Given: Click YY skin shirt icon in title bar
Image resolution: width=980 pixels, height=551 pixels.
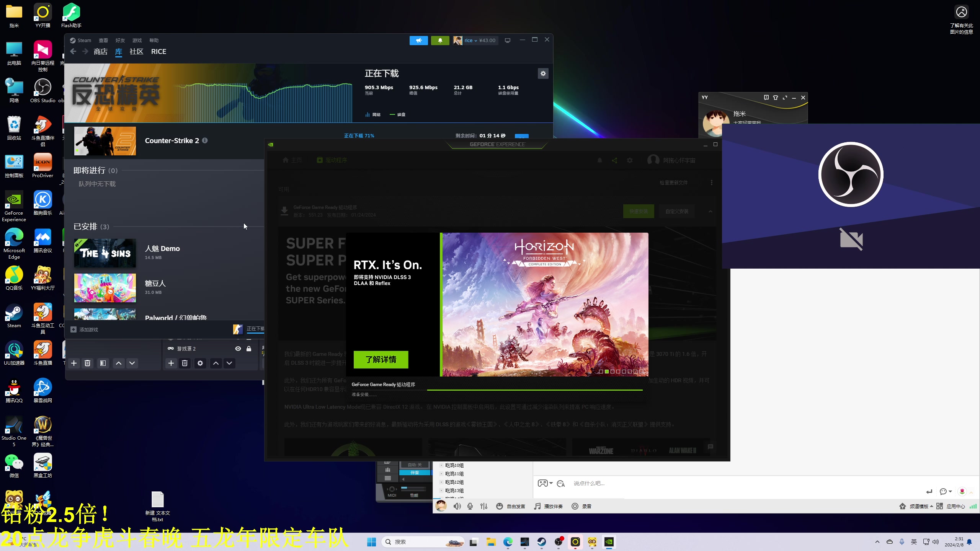Looking at the screenshot, I should click(x=776, y=98).
